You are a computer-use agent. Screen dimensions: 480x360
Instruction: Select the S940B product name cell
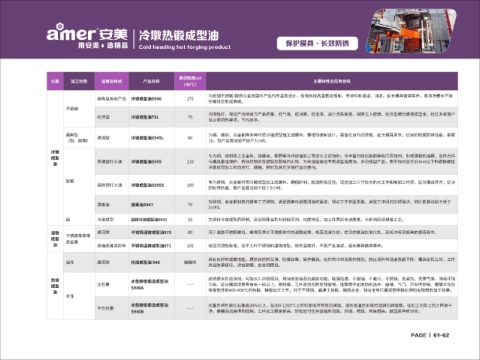[x=151, y=308]
